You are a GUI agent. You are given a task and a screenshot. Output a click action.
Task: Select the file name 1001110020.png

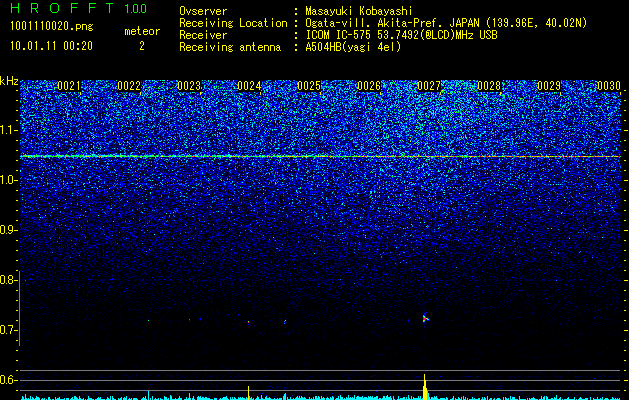[x=52, y=26]
